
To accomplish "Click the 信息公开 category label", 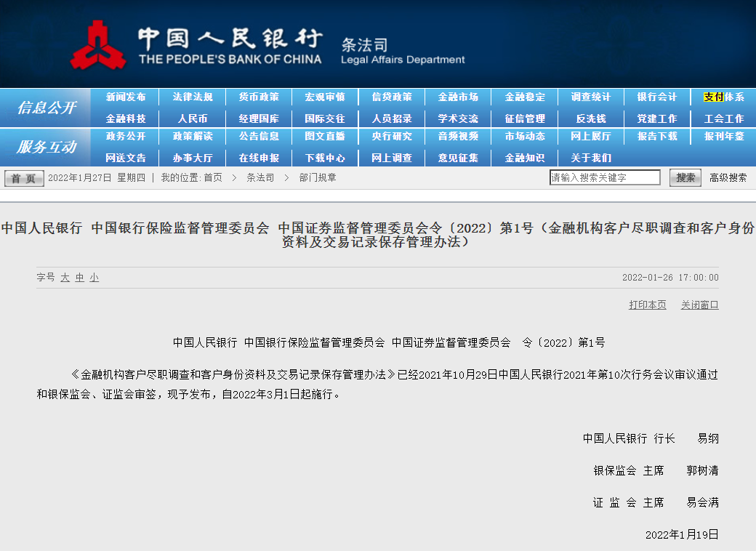I will [47, 108].
